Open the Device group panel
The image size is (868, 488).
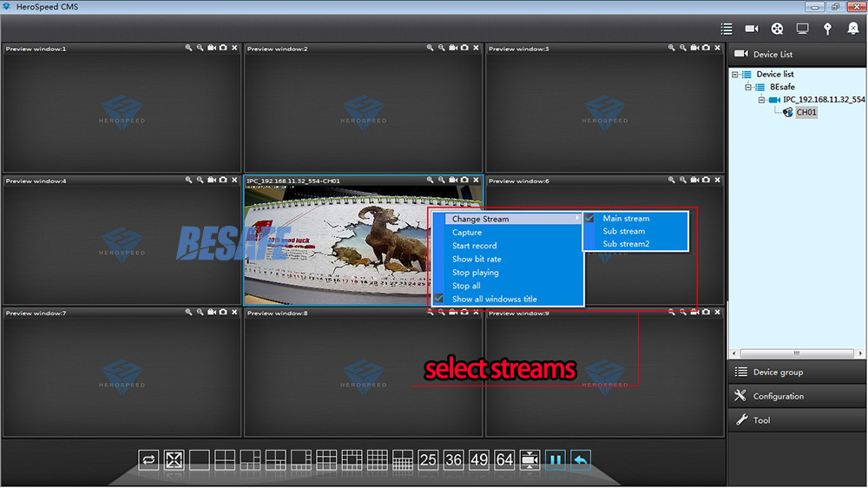(778, 373)
